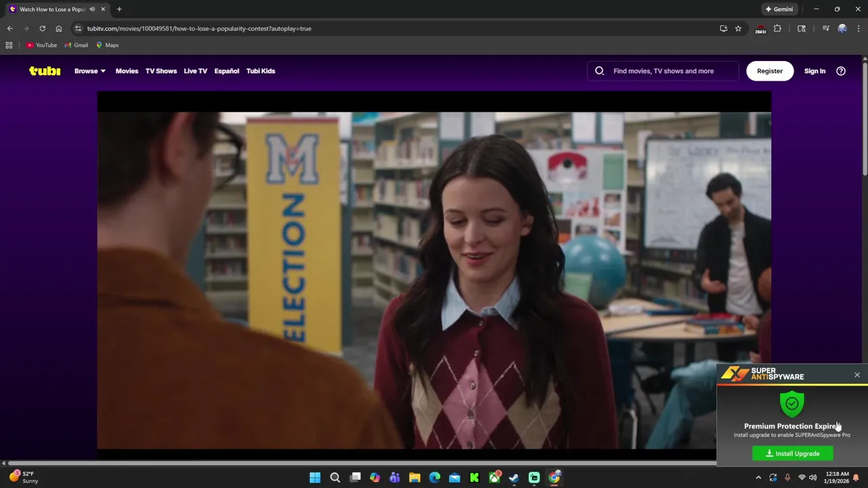Click the video player to pause

(434, 271)
